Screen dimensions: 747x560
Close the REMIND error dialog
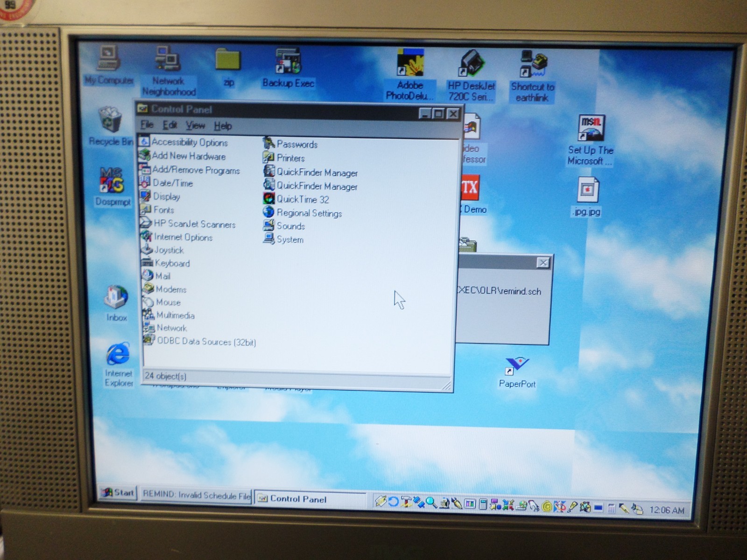[543, 263]
